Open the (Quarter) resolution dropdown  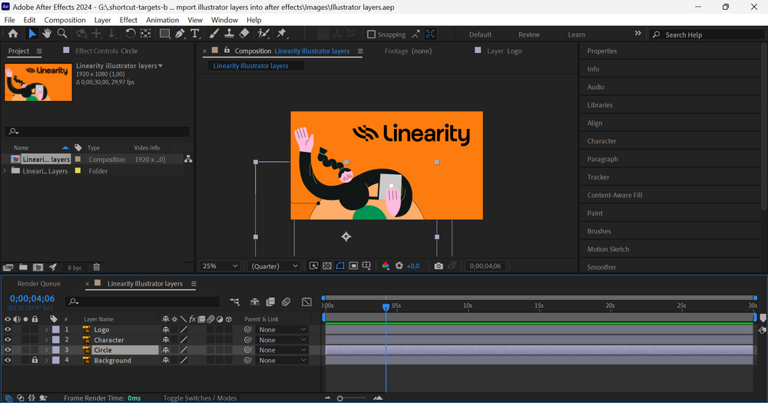pyautogui.click(x=274, y=266)
